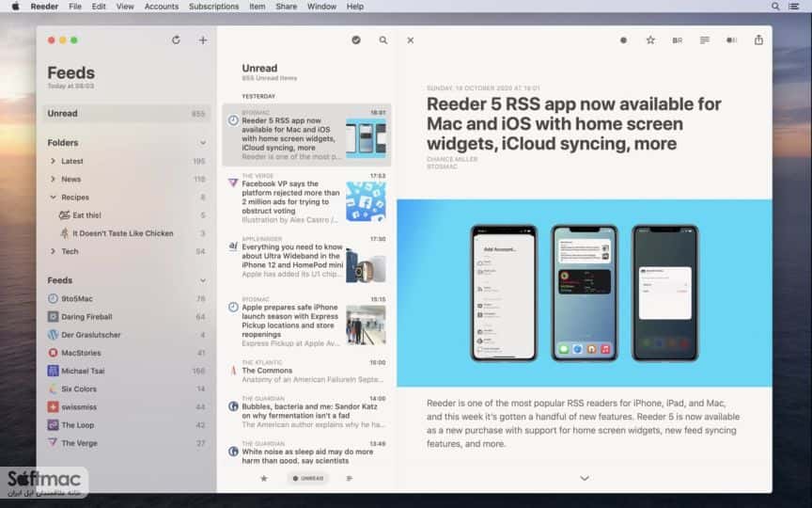Open search in article list
This screenshot has height=508, width=812.
(383, 40)
